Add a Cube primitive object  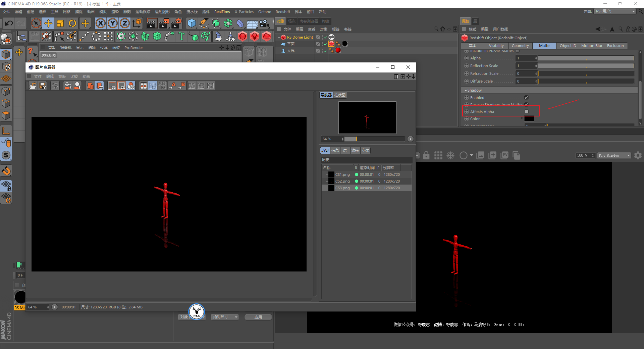[192, 23]
